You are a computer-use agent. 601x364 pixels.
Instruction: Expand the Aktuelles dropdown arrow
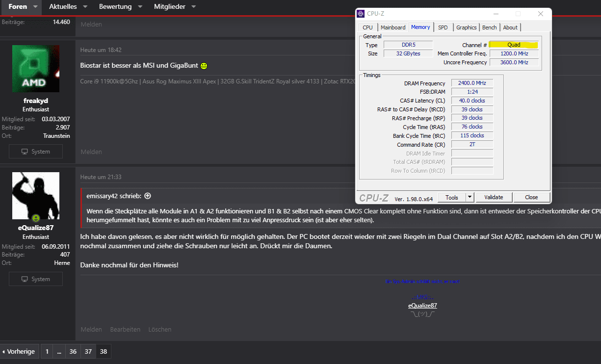click(x=85, y=7)
